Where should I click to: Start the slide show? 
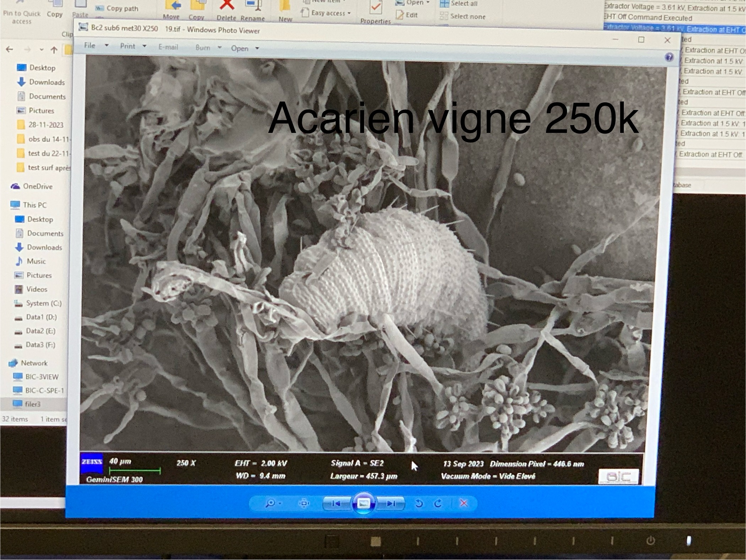(x=363, y=503)
